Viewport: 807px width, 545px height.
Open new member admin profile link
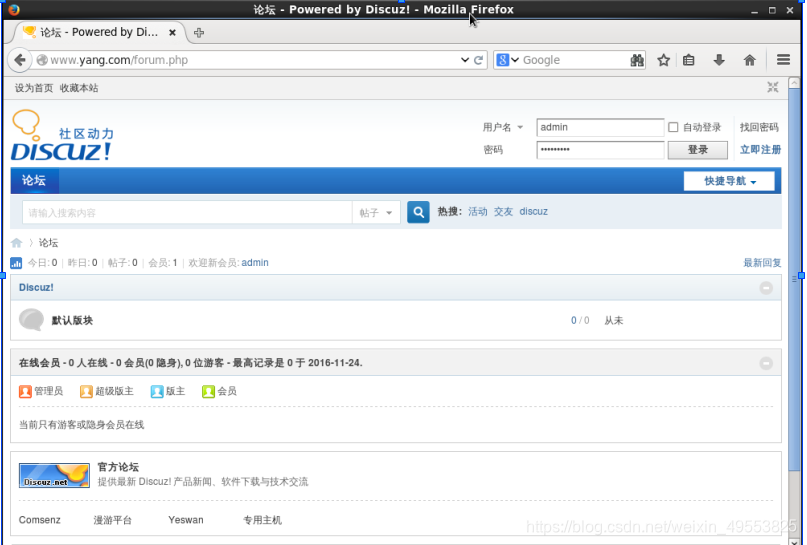tap(255, 263)
